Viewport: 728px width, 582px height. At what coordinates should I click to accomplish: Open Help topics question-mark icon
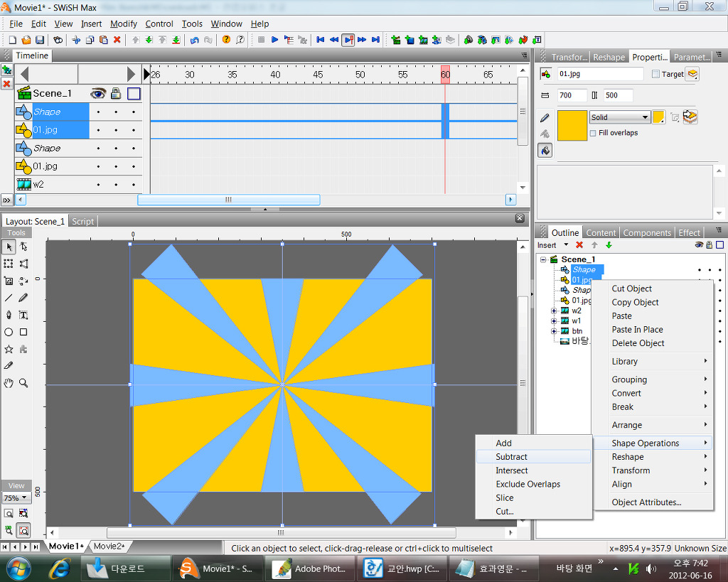(x=226, y=40)
